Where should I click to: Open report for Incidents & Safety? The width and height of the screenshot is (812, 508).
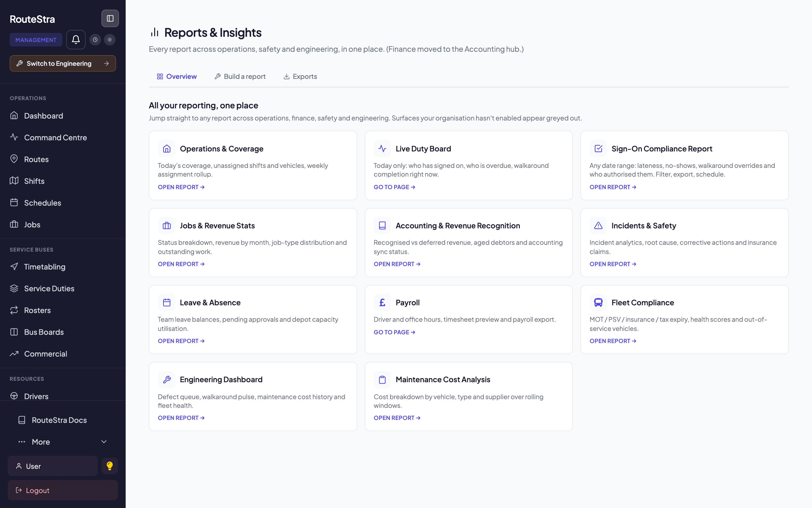pyautogui.click(x=613, y=264)
